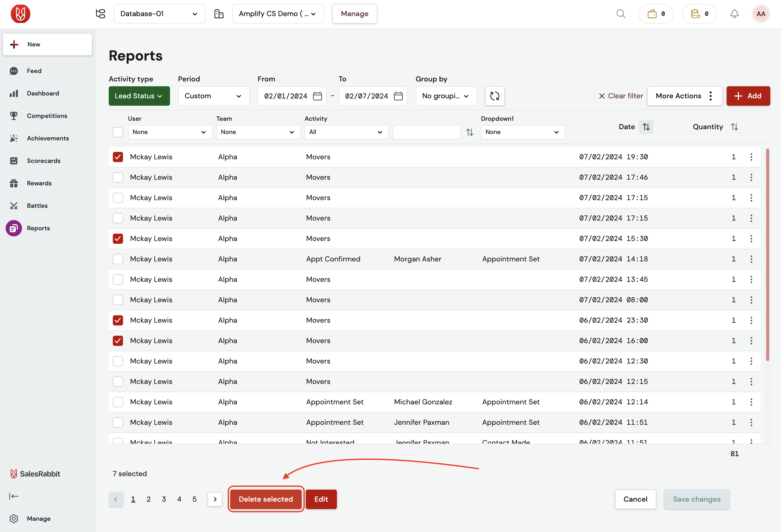Uncheck the 07/02/2024 15:30 Movers row

pos(118,239)
